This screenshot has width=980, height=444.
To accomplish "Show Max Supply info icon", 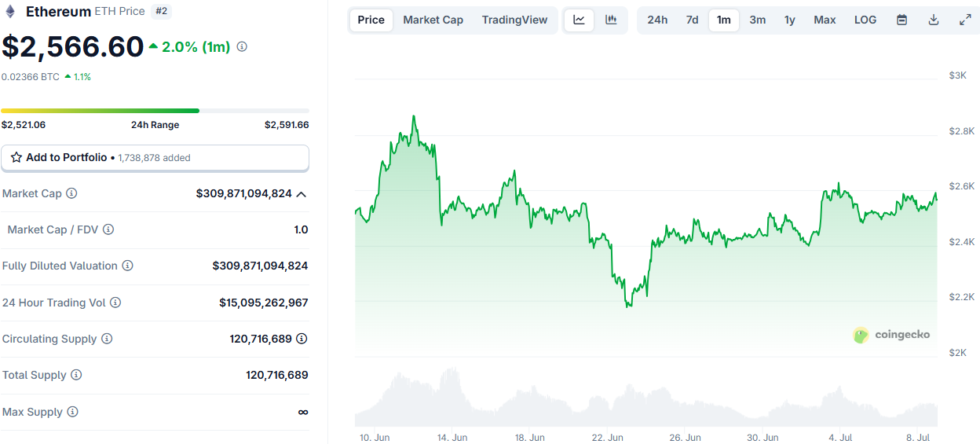I will pyautogui.click(x=72, y=412).
